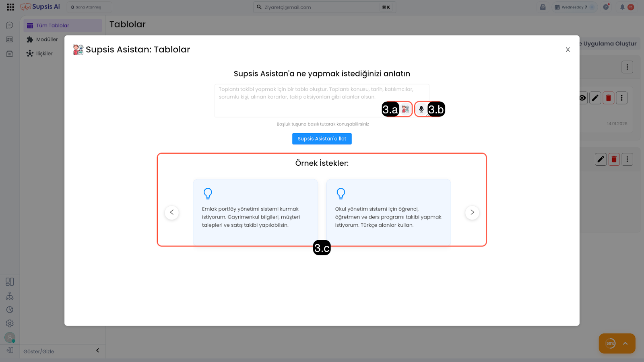Show previous example requests with left arrow
This screenshot has height=362, width=644.
(x=172, y=212)
